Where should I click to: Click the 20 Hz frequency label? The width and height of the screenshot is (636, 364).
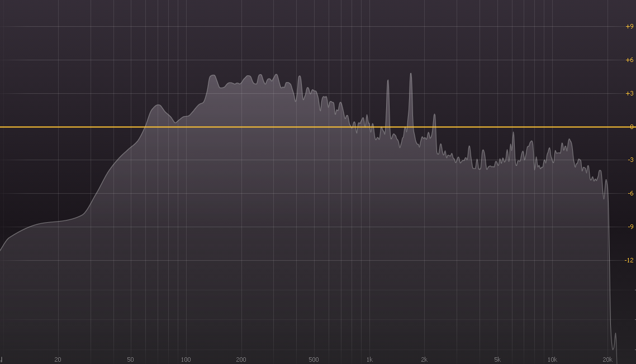pyautogui.click(x=56, y=360)
